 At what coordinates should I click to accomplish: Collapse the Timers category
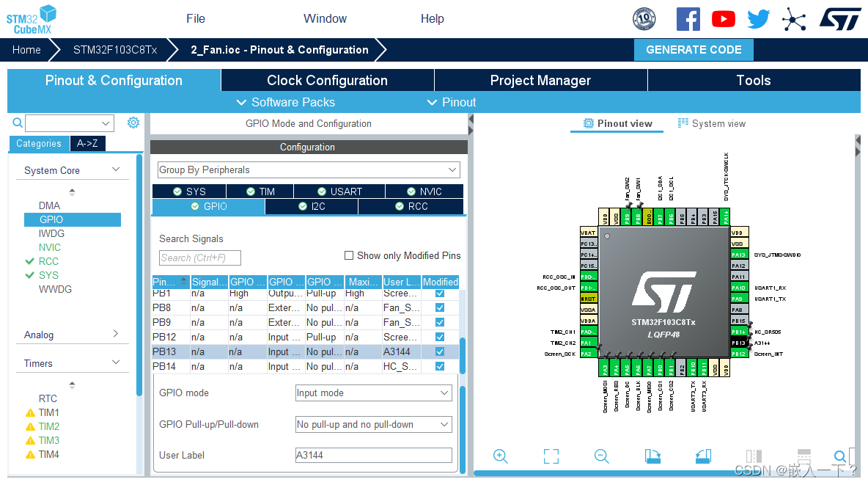click(116, 362)
